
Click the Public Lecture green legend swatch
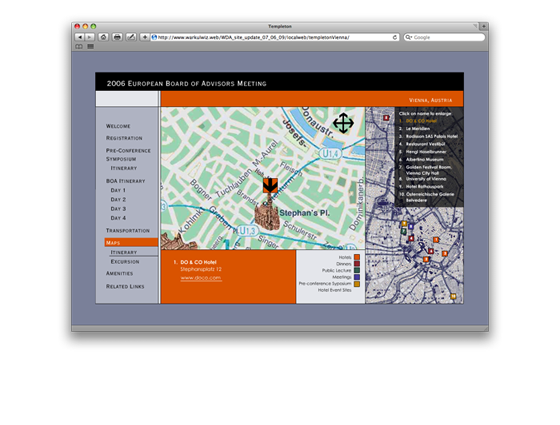[x=356, y=270]
